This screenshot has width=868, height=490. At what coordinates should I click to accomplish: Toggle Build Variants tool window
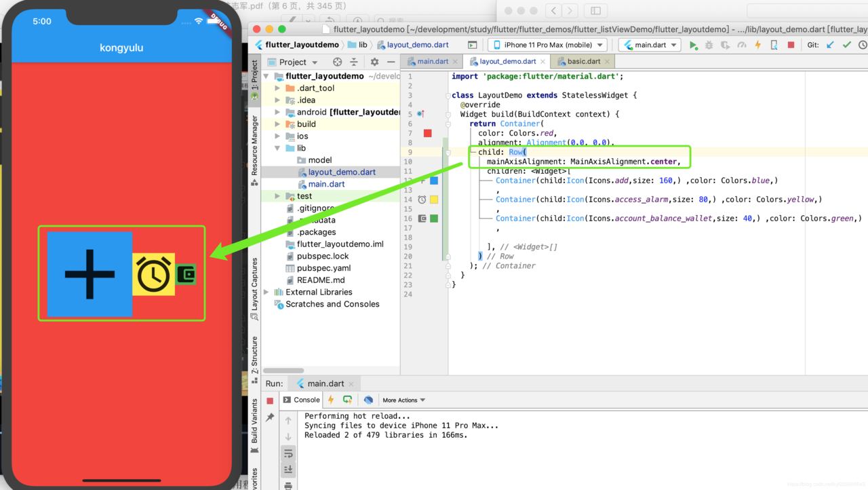pyautogui.click(x=255, y=425)
